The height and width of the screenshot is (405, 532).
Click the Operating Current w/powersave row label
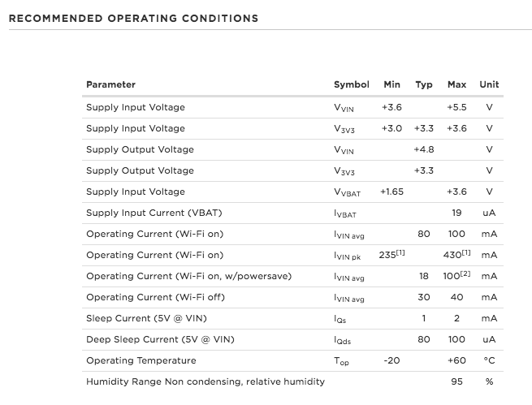tap(189, 276)
